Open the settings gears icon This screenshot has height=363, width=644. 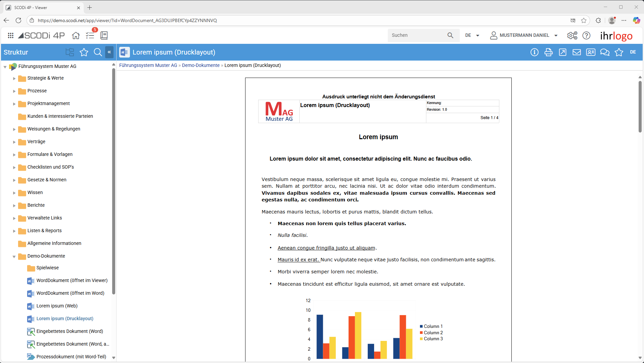[x=572, y=35]
